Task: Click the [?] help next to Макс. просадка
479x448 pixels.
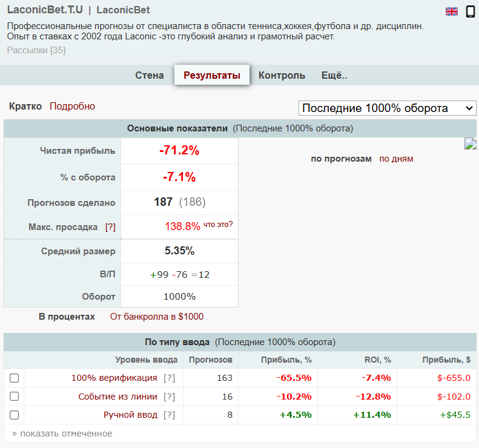Action: click(x=110, y=227)
